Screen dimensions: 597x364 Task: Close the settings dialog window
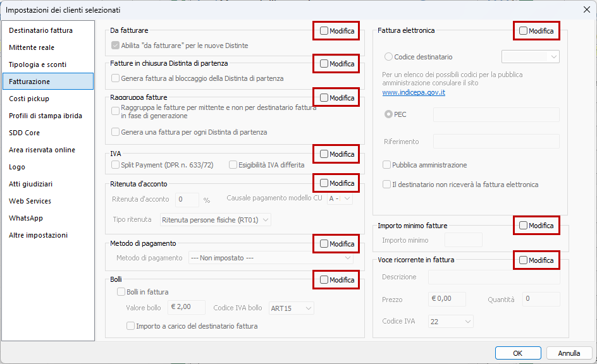pos(586,9)
